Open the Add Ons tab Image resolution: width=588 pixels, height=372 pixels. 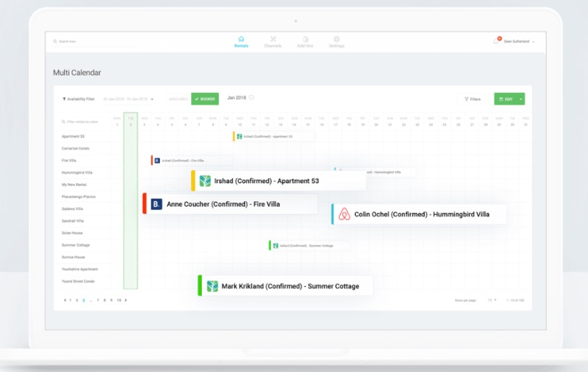[306, 42]
